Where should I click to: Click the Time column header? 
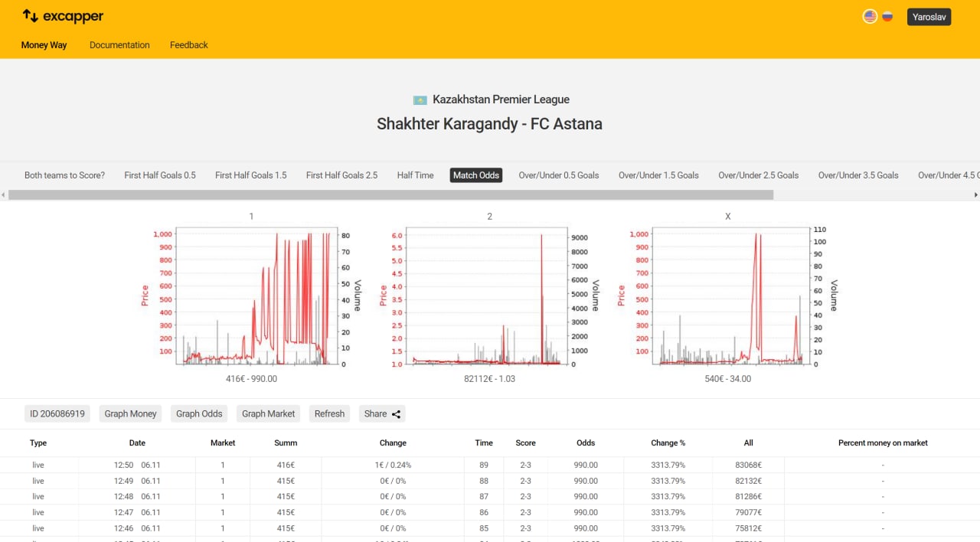tap(484, 443)
